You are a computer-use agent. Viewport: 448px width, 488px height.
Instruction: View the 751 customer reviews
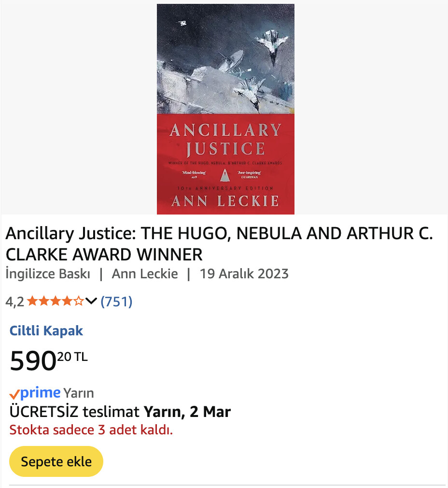pos(116,301)
